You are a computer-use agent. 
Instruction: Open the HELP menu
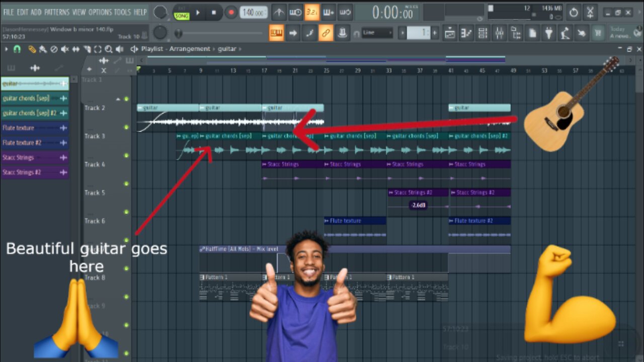tap(140, 12)
